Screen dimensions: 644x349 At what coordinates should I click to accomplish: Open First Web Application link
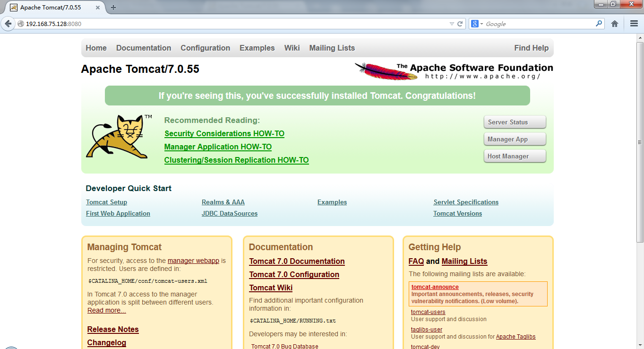[118, 213]
